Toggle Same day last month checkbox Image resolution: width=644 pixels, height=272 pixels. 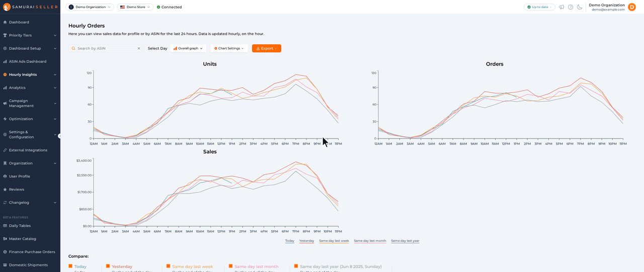tap(230, 266)
